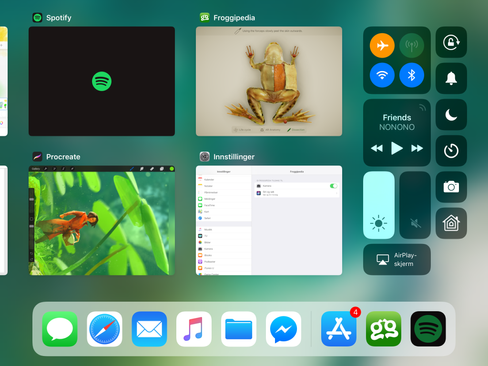Click the Innstillinger app title label
The width and height of the screenshot is (488, 366).
tap(234, 157)
